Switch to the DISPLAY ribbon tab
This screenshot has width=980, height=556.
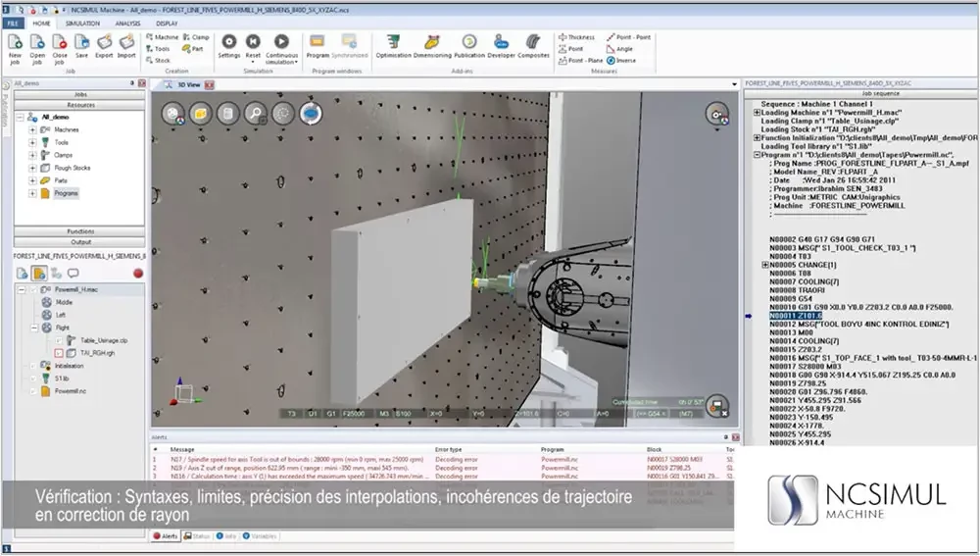[x=167, y=24]
